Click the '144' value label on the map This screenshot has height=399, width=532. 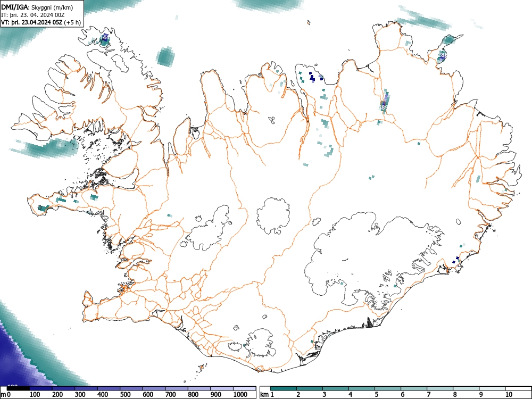pyautogui.click(x=105, y=37)
